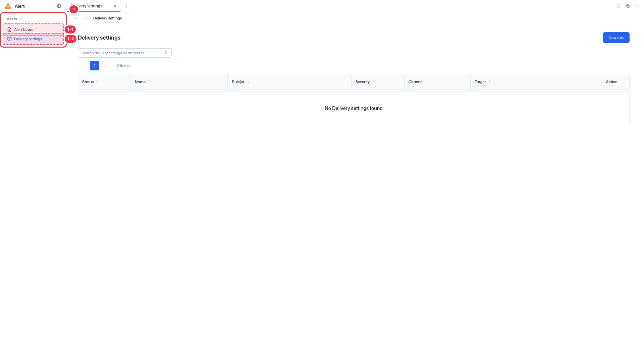Select page 1 in pagination
This screenshot has height=362, width=644.
pos(95,66)
